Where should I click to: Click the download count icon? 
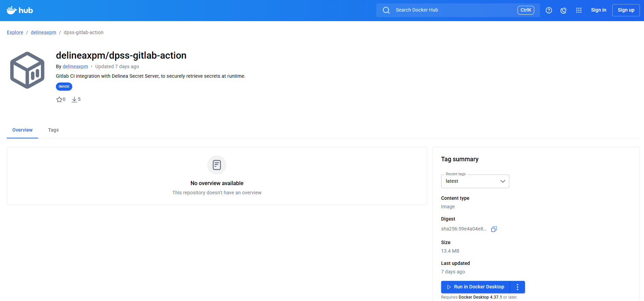[74, 100]
